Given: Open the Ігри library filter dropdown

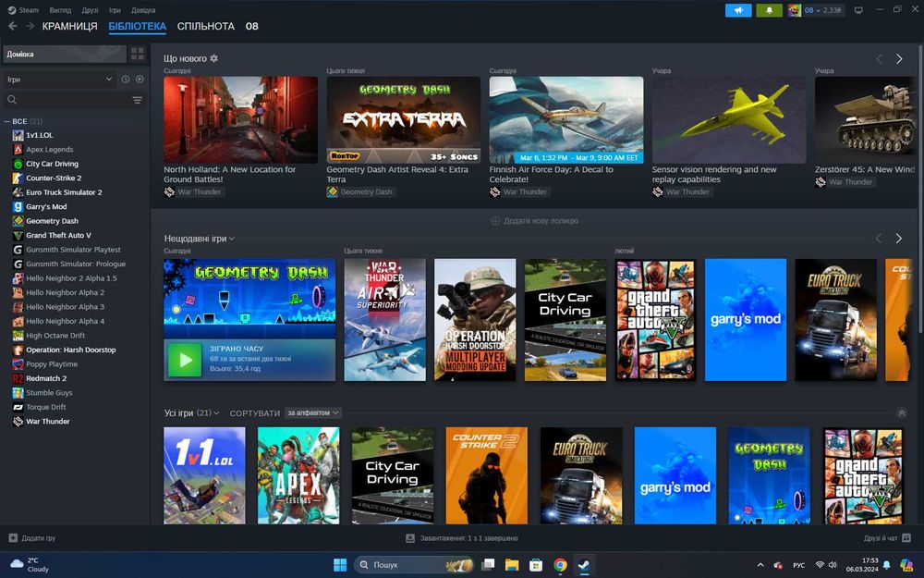Looking at the screenshot, I should (59, 79).
